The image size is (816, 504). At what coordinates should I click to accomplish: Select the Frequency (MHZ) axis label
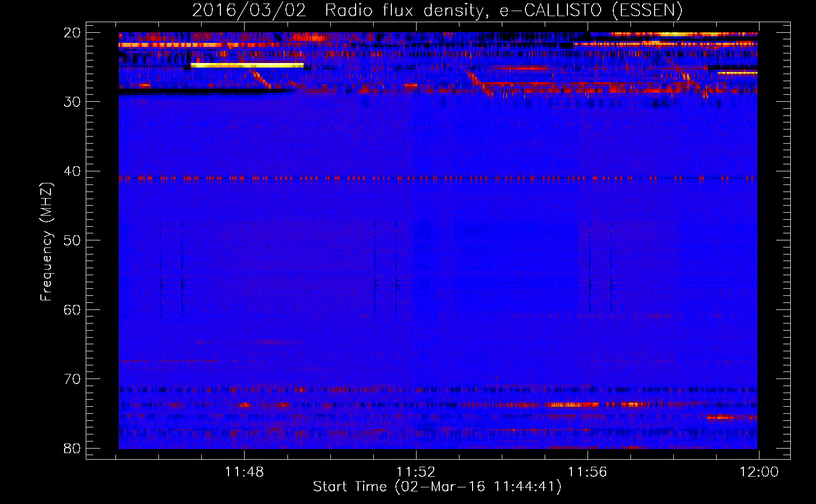(x=46, y=241)
